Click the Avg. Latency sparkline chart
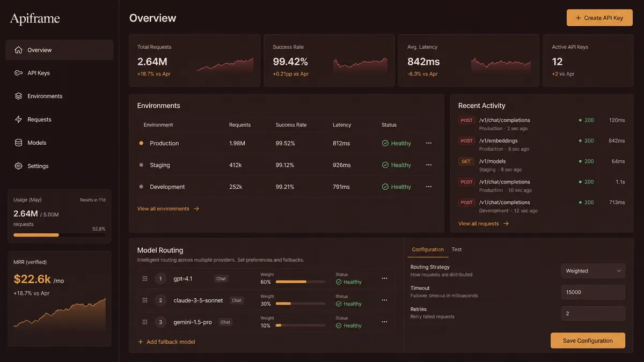This screenshot has height=362, width=644. (x=501, y=65)
